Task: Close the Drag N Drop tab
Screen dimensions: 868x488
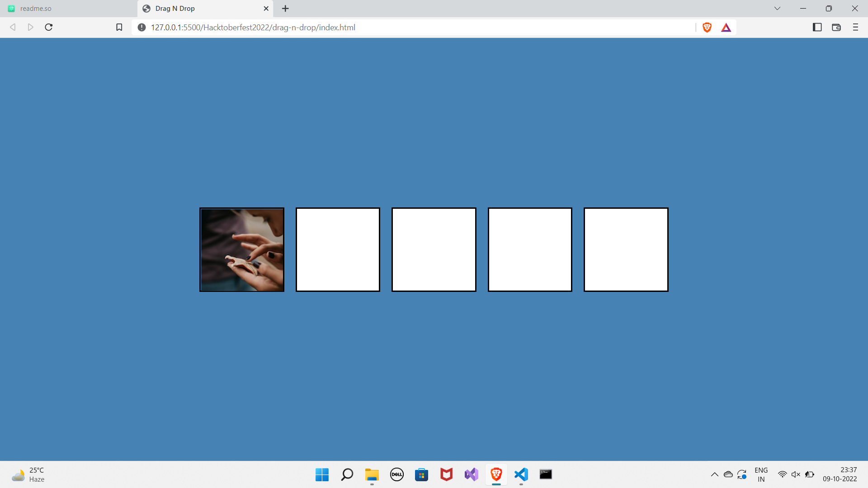Action: coord(266,9)
